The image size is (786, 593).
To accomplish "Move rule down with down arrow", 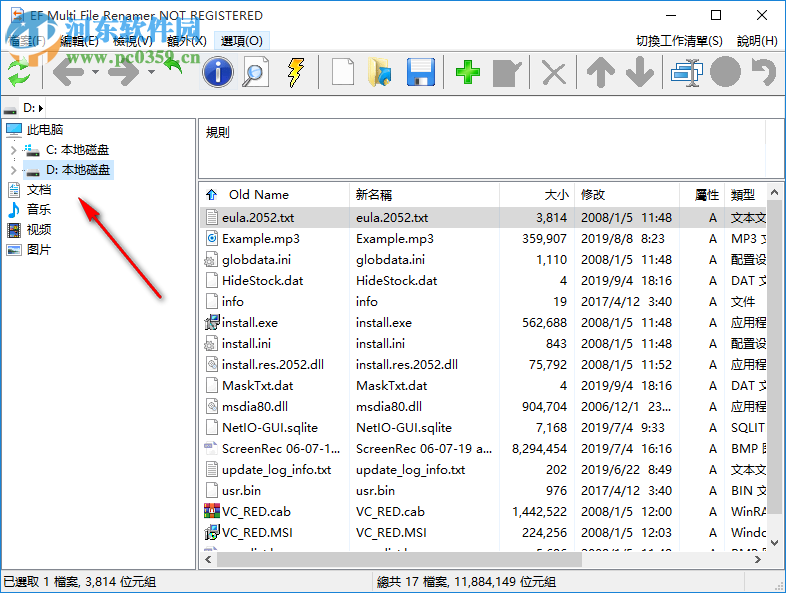I will coord(640,73).
